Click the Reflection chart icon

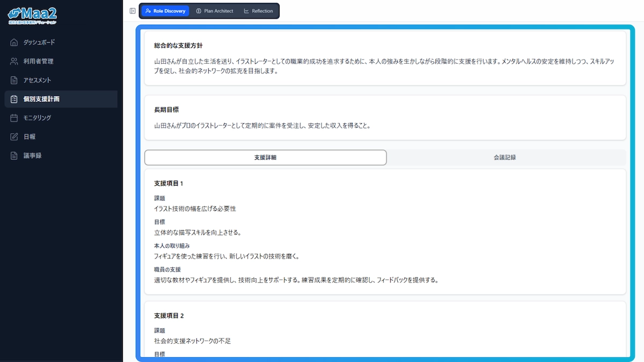247,10
